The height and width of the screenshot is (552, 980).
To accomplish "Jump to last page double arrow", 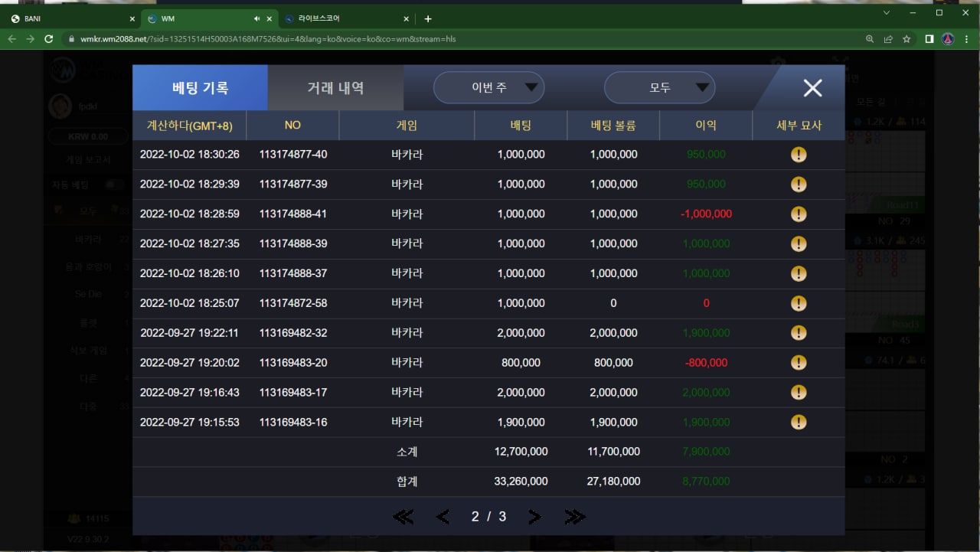I will [574, 517].
